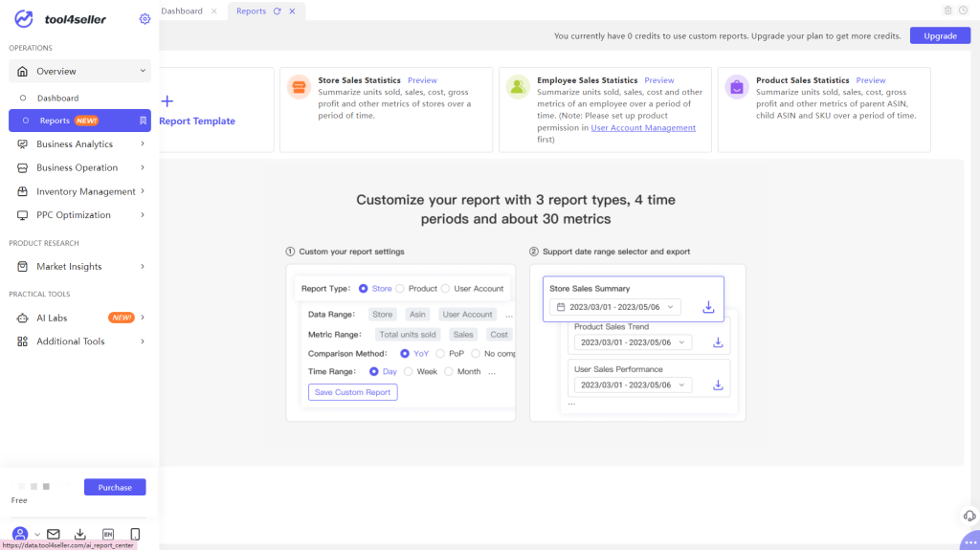Choose PoP comparison method
Viewport: 980px width, 550px height.
click(440, 354)
